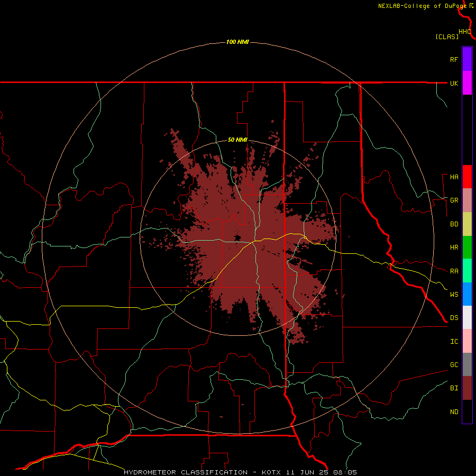Click the GR legend label
This screenshot has height=476, width=476.
(x=454, y=200)
